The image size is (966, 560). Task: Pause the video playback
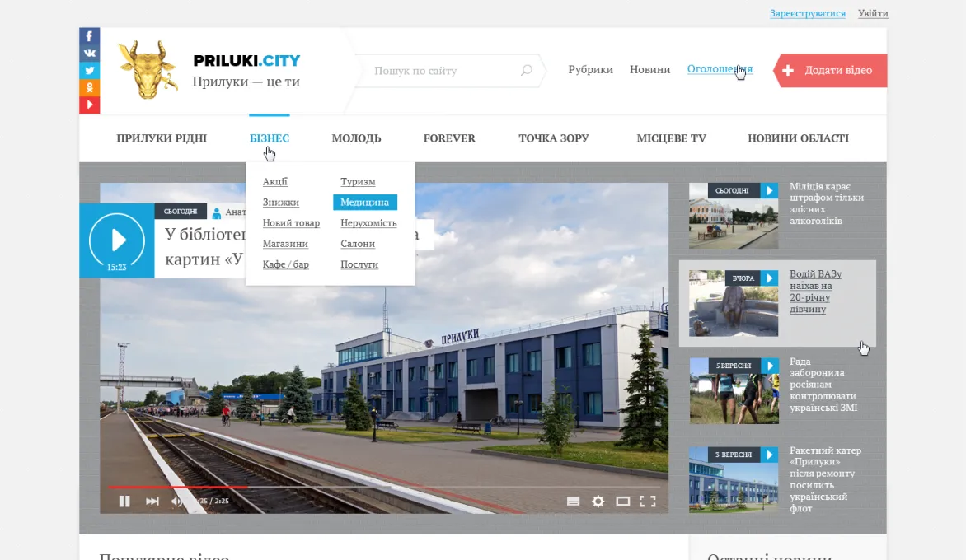point(124,502)
